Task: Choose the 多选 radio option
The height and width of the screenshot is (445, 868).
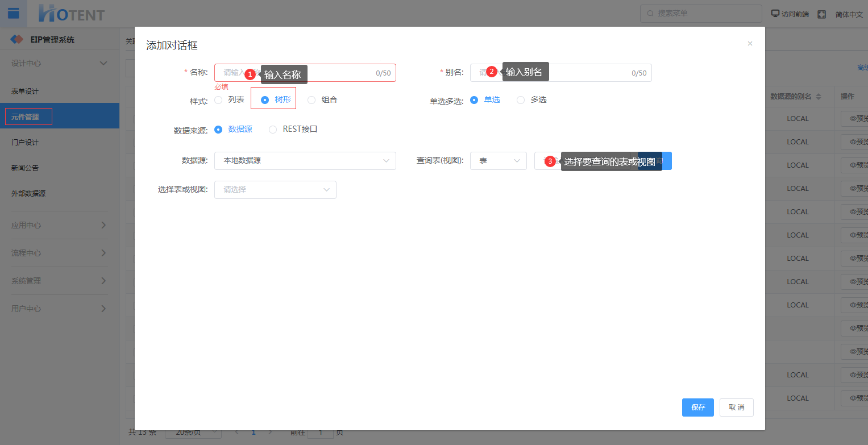Action: (521, 100)
